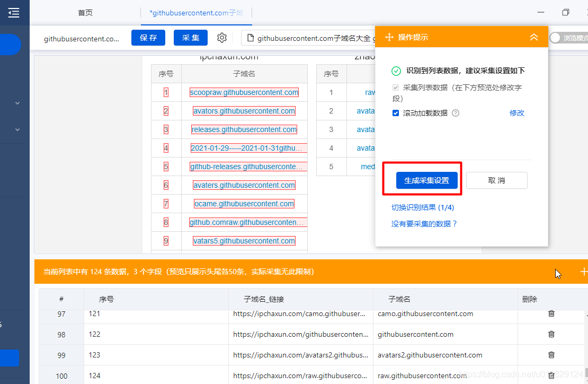Viewport: 588px width, 384px height.
Task: Click the 删除 column header
Action: coord(530,299)
